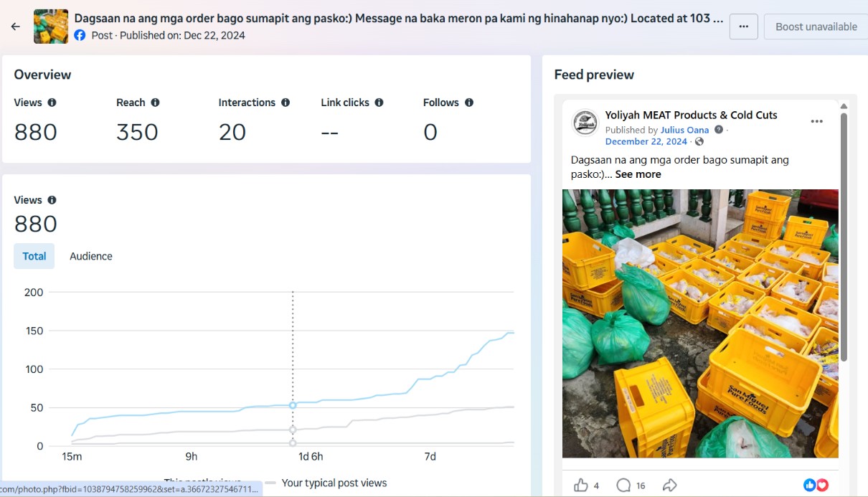This screenshot has height=497, width=868.
Task: Open the yellow crates post photo
Action: (x=700, y=323)
